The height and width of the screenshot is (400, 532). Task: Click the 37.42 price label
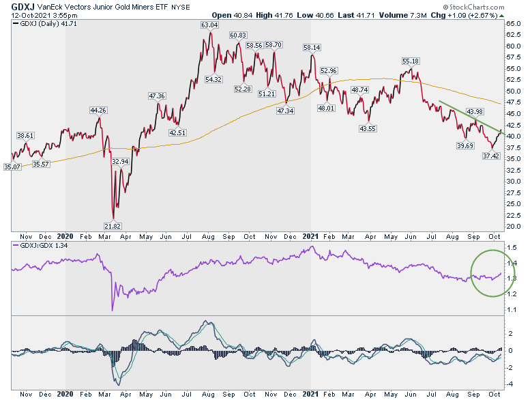[x=490, y=156]
